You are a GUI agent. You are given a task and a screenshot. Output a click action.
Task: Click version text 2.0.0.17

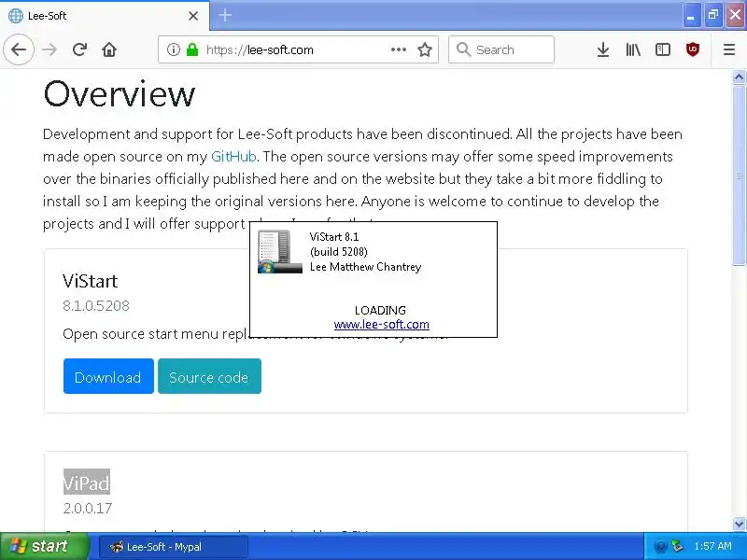click(88, 508)
